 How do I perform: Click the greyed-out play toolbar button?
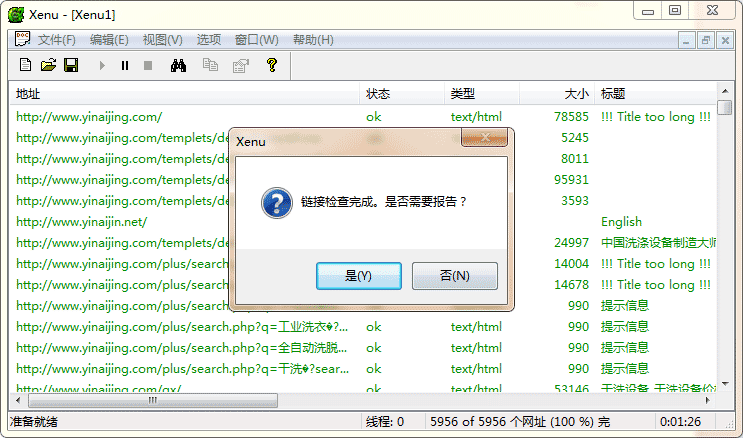pos(102,65)
